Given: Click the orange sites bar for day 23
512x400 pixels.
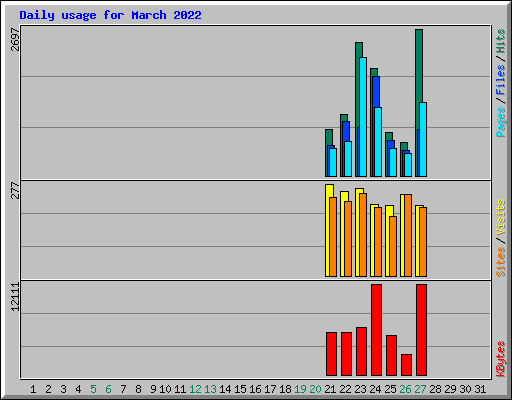Looking at the screenshot, I should [363, 235].
